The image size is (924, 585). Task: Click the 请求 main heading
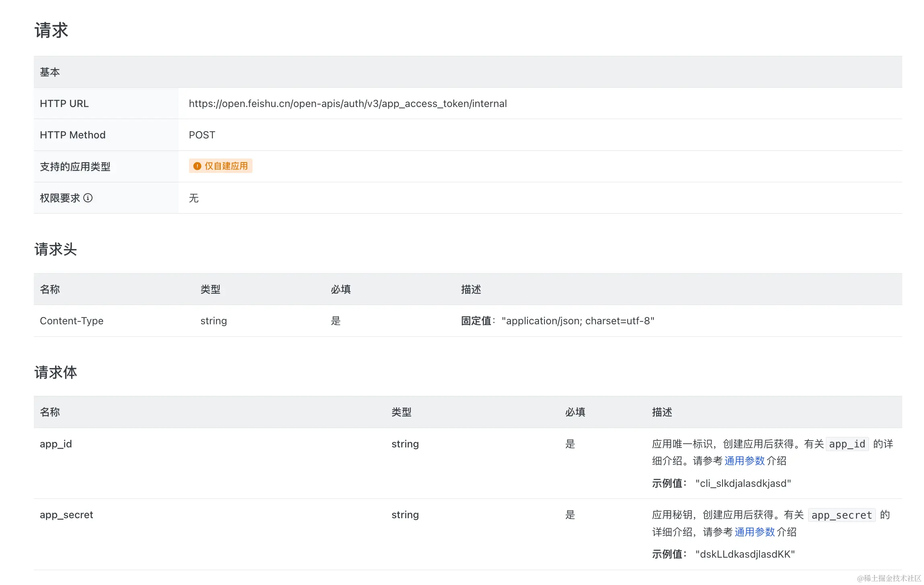(x=51, y=31)
